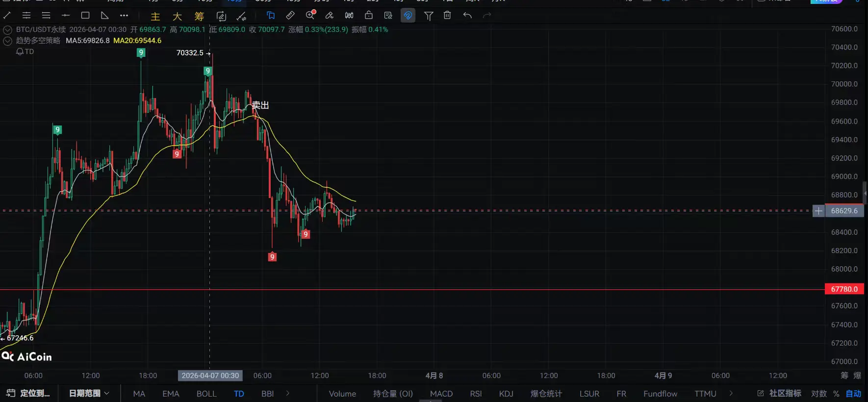Open the chart replay icon
868x402 pixels.
[221, 16]
